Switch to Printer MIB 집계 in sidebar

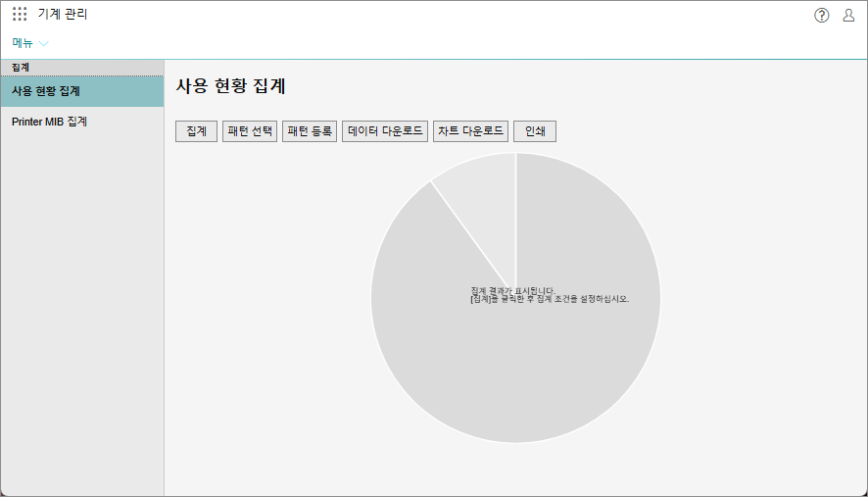(49, 122)
